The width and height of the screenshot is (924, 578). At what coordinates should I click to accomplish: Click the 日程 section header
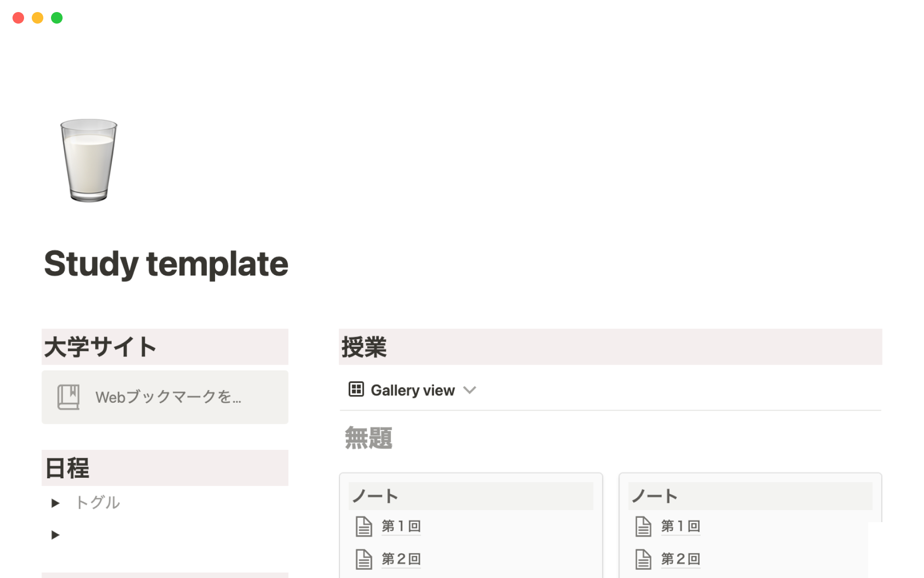(66, 468)
